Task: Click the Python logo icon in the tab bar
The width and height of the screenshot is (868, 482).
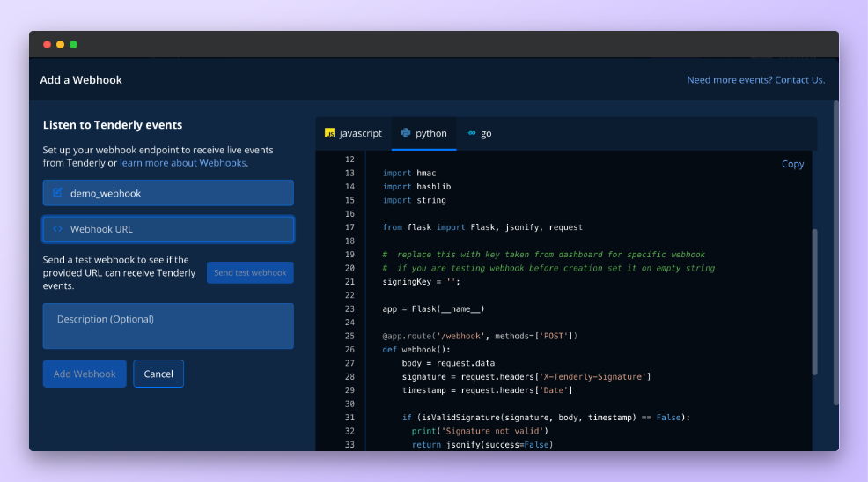Action: (406, 133)
